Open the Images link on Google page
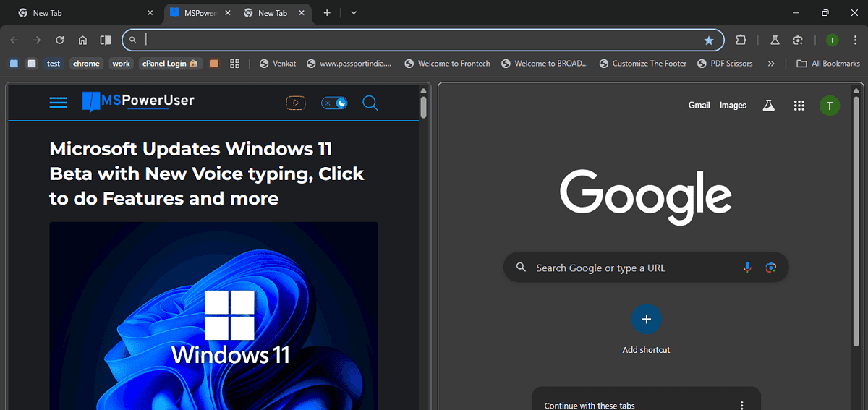This screenshot has height=410, width=868. pyautogui.click(x=733, y=106)
